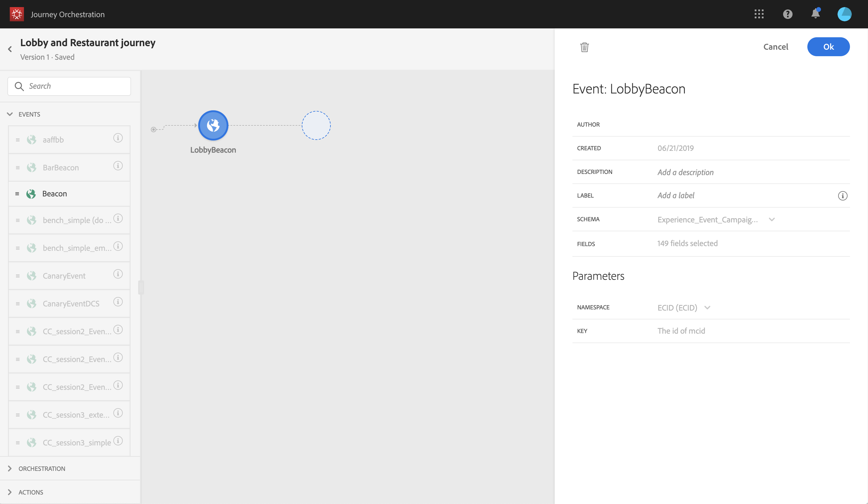Image resolution: width=868 pixels, height=504 pixels.
Task: Click the info icon for CanaryEvent
Action: click(x=118, y=274)
